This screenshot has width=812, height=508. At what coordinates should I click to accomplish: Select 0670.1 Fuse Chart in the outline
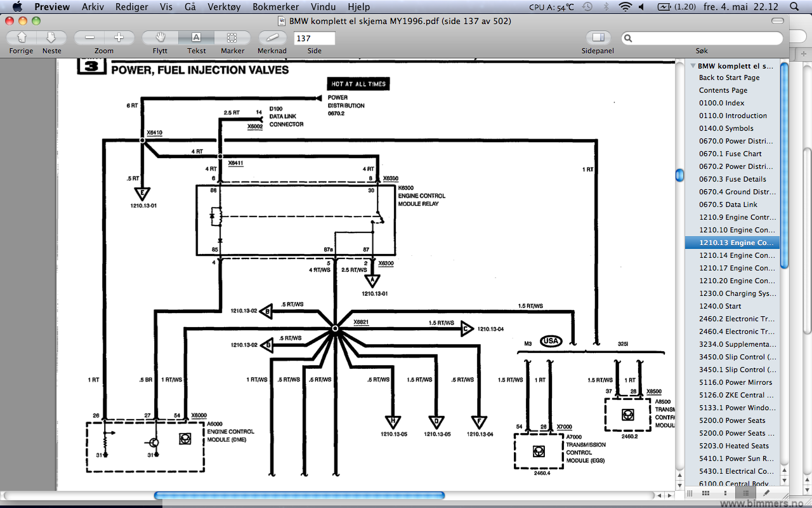[x=730, y=154]
